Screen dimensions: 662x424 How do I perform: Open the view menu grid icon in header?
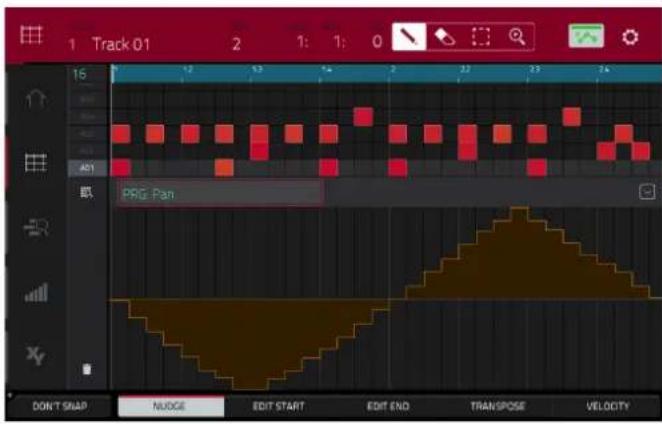pos(31,35)
